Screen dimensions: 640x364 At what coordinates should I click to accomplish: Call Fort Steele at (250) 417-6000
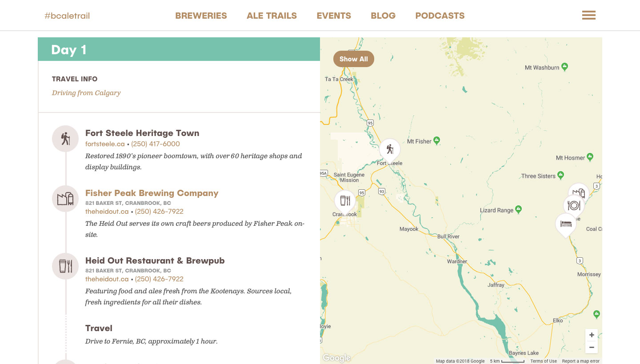(x=156, y=144)
